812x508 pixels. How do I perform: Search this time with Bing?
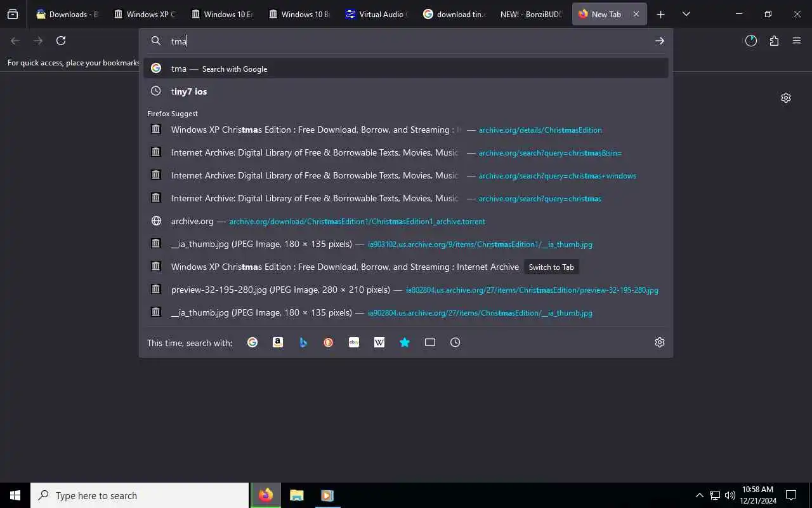coord(303,342)
